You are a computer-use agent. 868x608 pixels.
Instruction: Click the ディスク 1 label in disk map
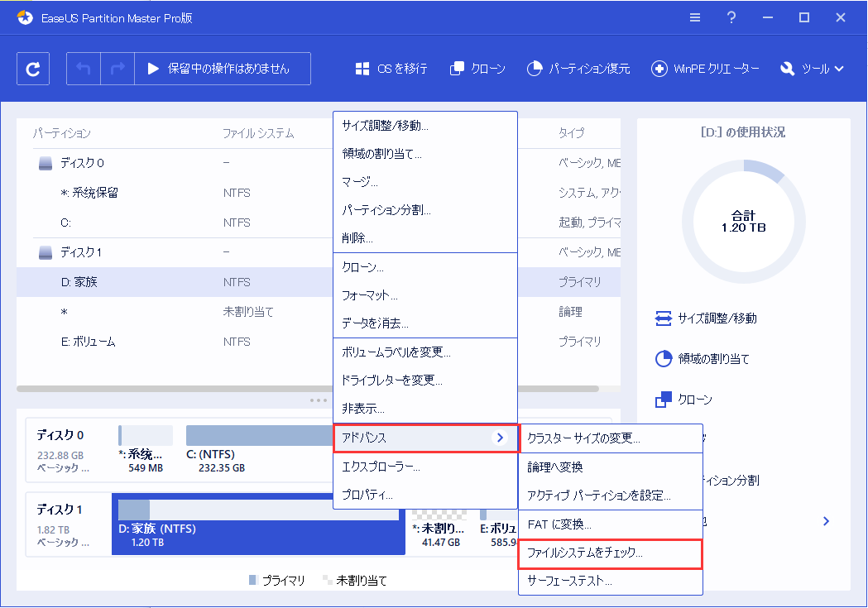click(x=60, y=510)
